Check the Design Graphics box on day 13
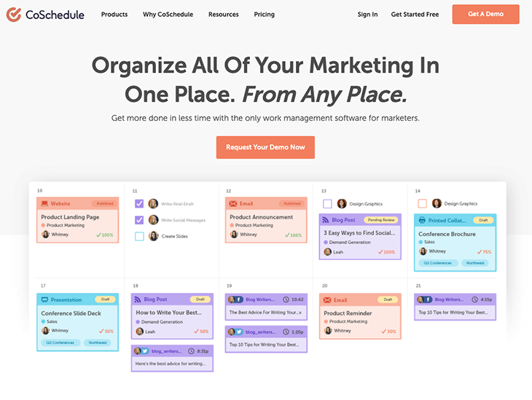 [327, 203]
